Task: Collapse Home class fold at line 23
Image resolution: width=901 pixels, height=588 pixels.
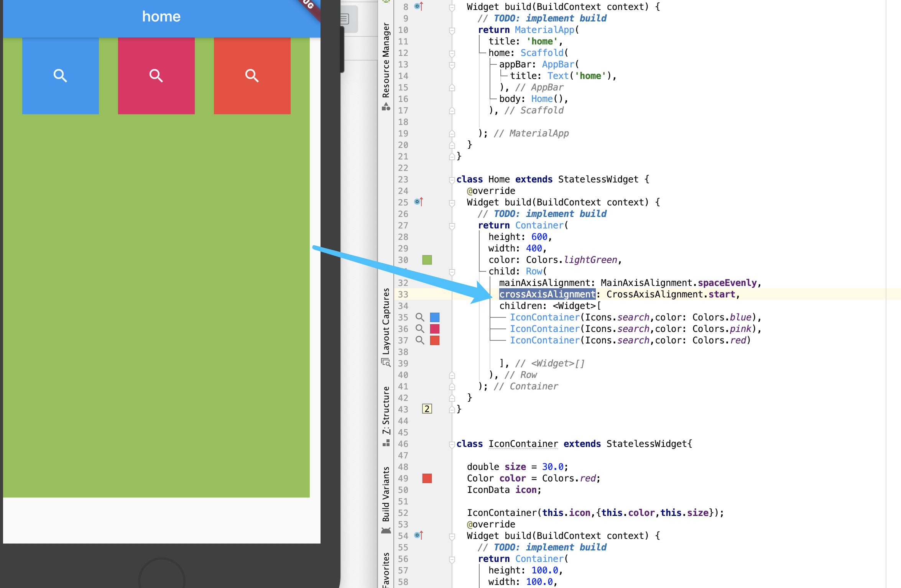Action: (x=452, y=180)
